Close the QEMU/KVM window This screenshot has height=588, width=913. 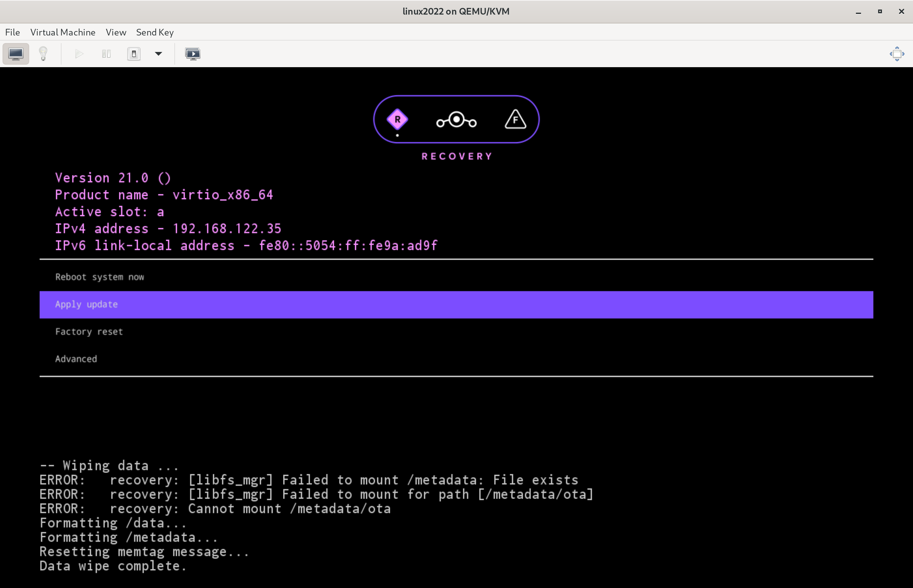(x=902, y=12)
